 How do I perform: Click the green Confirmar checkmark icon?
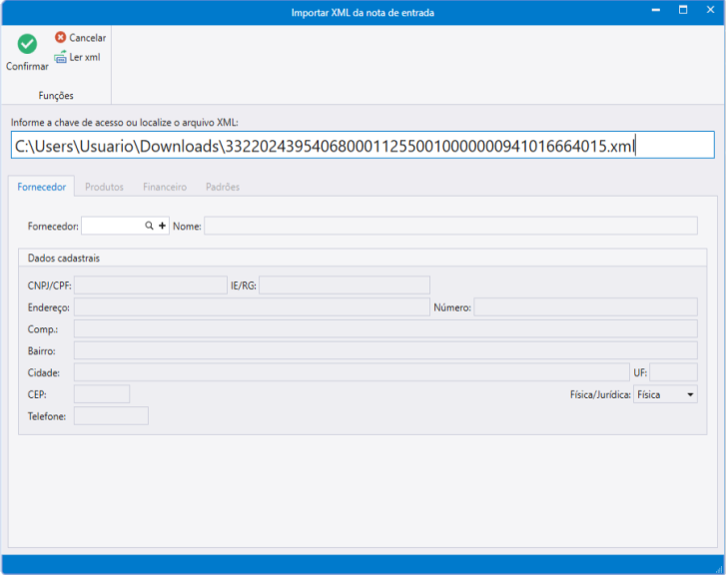[27, 44]
